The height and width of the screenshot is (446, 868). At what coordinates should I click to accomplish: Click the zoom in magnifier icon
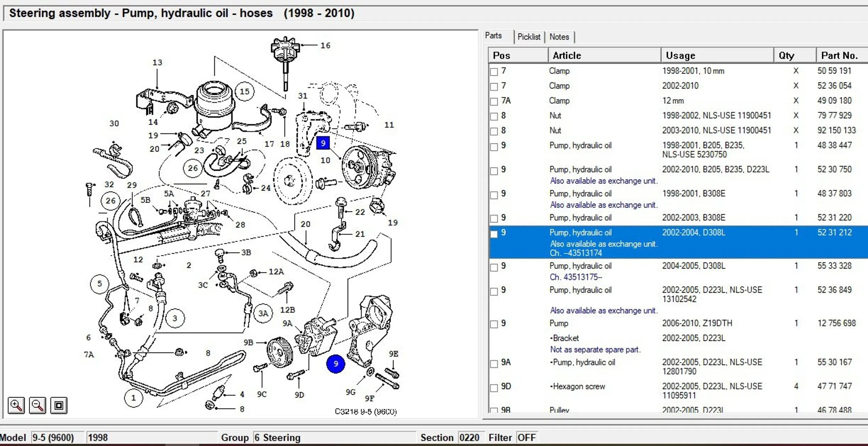[16, 405]
